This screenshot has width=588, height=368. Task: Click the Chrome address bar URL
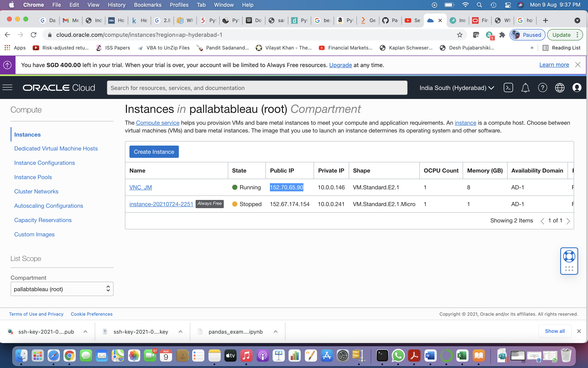click(139, 35)
